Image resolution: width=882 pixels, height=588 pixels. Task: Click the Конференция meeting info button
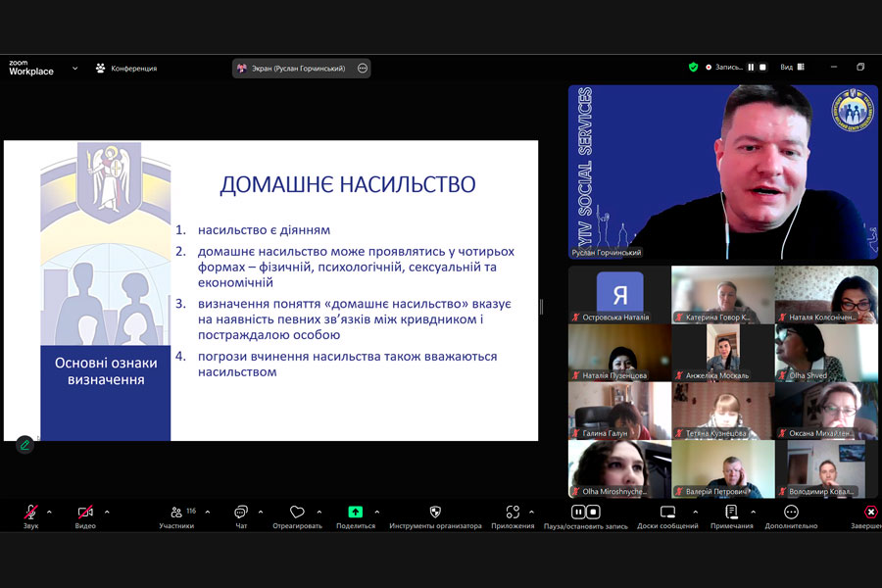126,69
